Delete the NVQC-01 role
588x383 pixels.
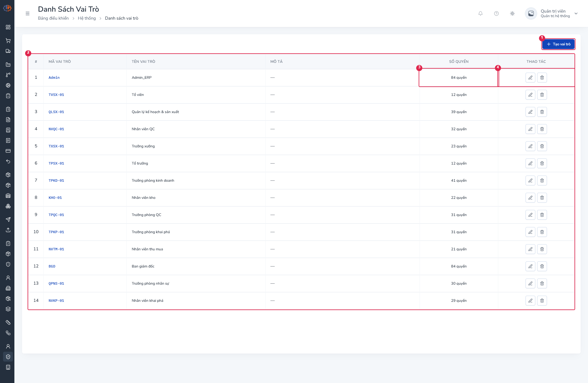pos(542,129)
